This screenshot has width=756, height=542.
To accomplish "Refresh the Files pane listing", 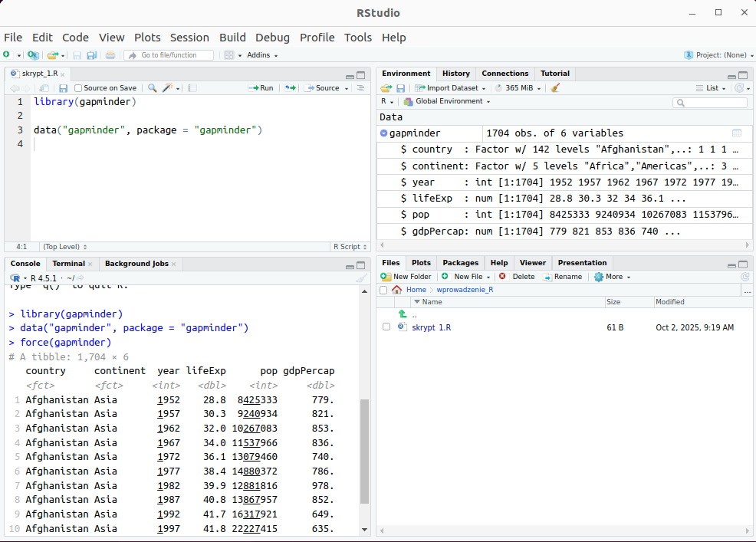I will coord(745,277).
